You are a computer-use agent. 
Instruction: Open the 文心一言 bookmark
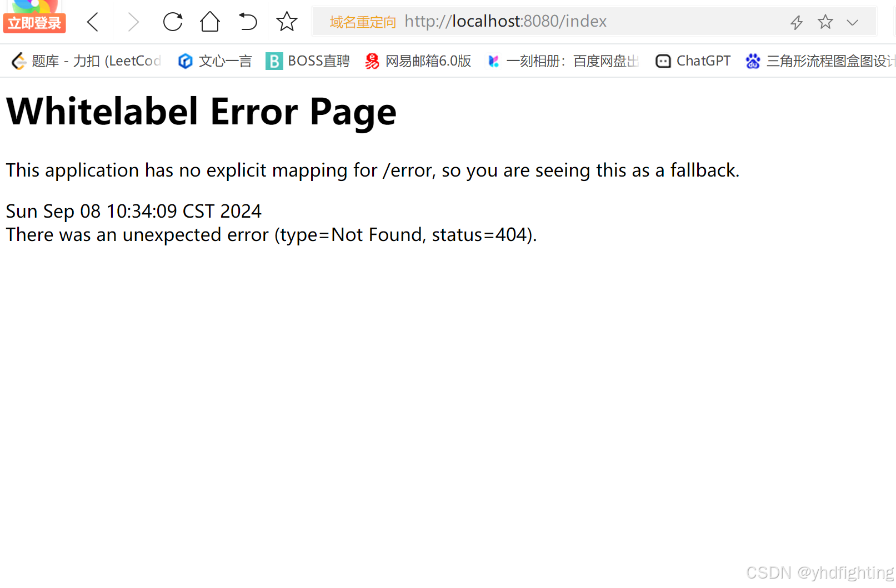click(x=214, y=61)
